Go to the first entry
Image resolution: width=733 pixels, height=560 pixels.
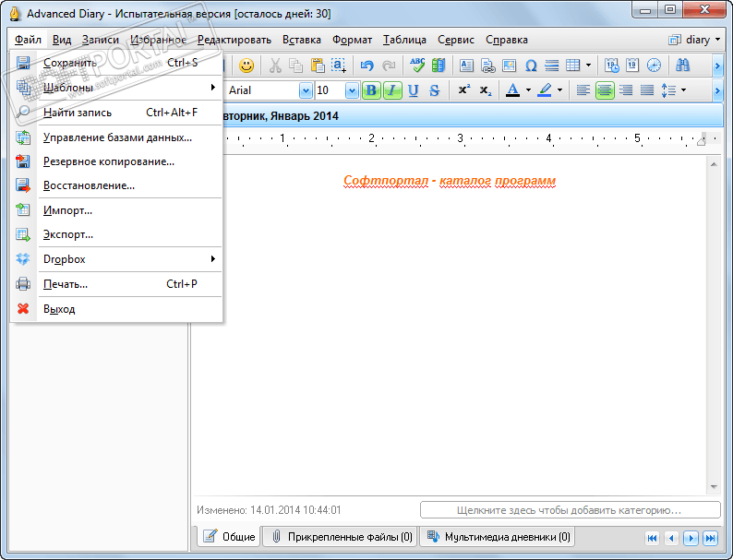point(652,538)
